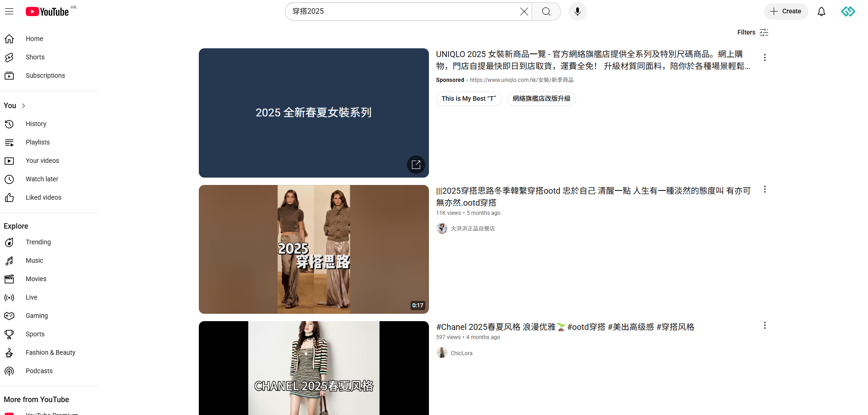Expand the You section chevron
The height and width of the screenshot is (415, 868).
point(23,106)
